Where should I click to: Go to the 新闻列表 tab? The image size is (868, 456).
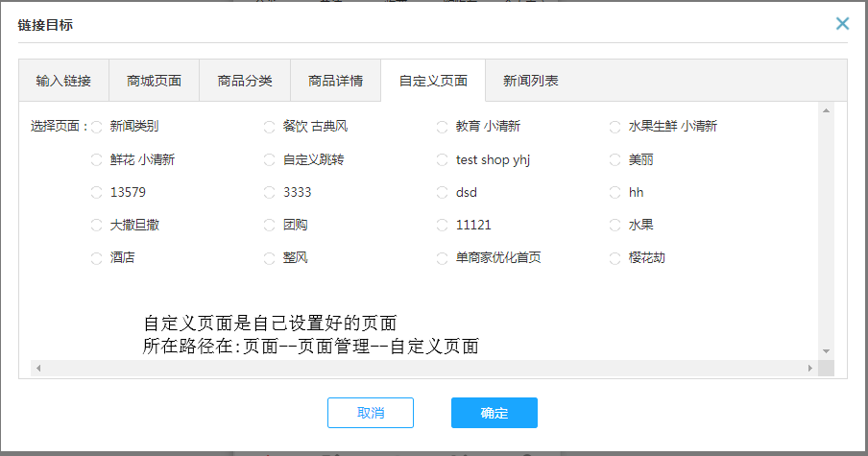530,81
